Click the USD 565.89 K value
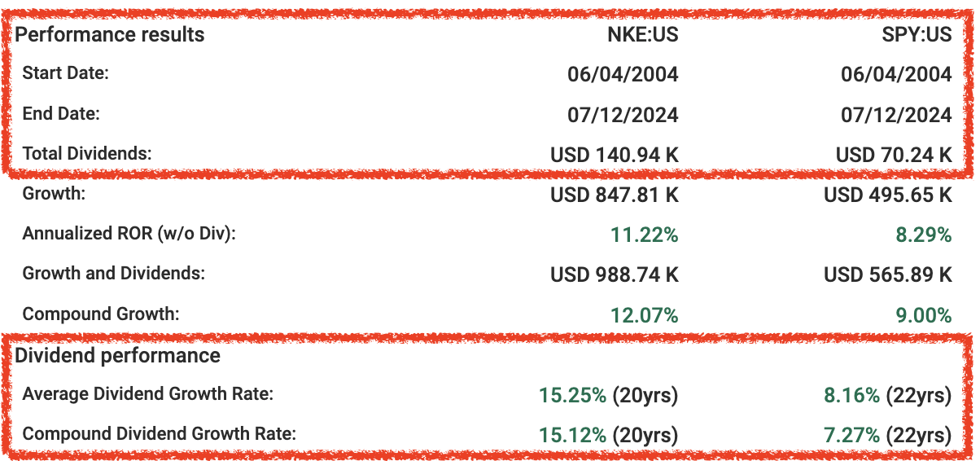 pos(888,274)
